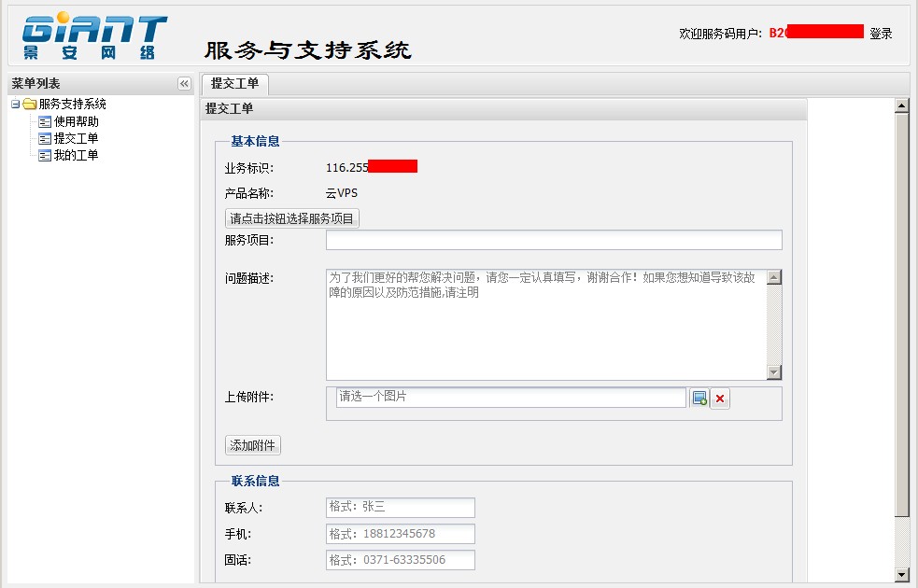Click the 手机 phone number field
Screen dimensions: 918x588
click(x=400, y=534)
